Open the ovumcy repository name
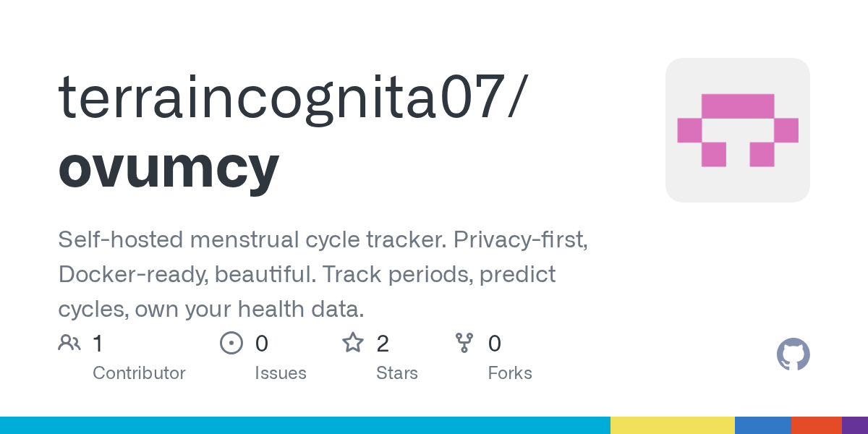The image size is (868, 434). [x=169, y=166]
